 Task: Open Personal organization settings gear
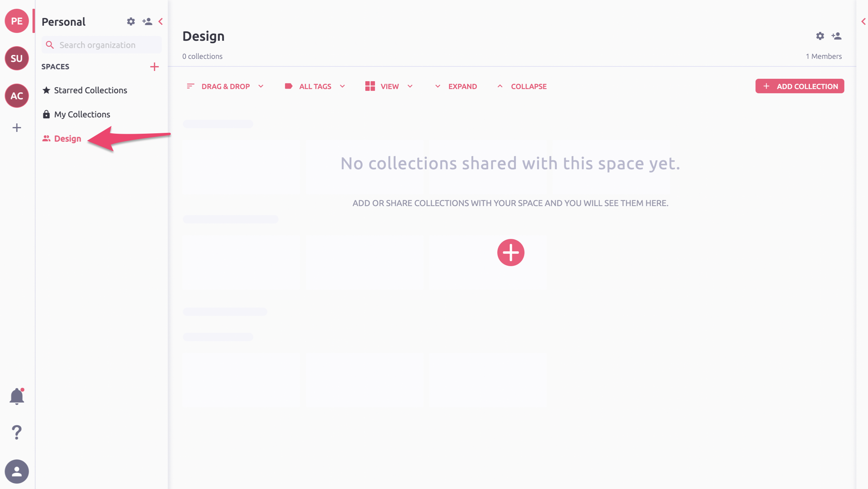pyautogui.click(x=131, y=22)
